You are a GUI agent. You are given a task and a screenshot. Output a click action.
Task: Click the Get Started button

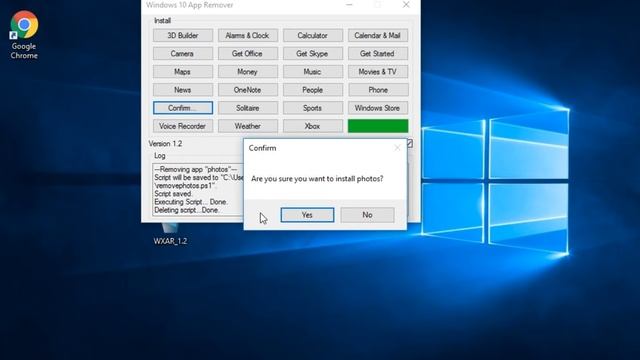click(378, 53)
